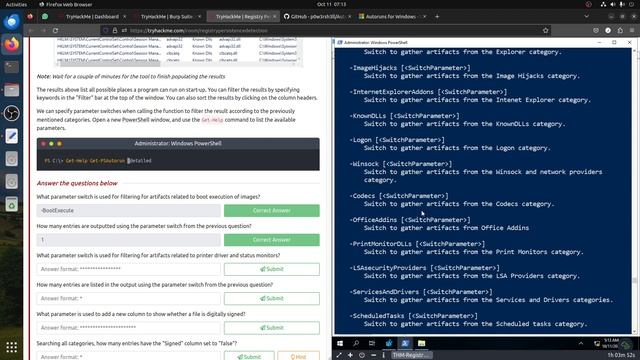Viewport: 640px width, 360px height.
Task: Reload the current page in Firefox
Action: point(56,30)
